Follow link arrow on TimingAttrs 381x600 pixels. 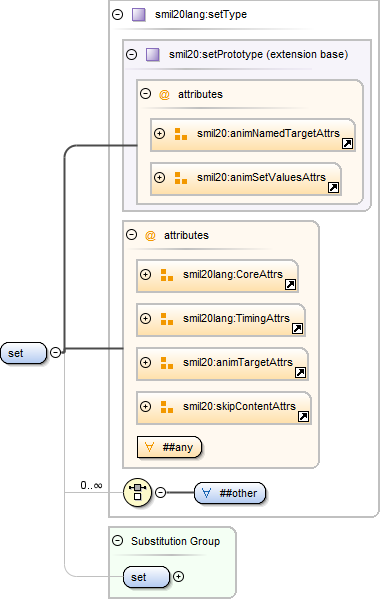pos(298,329)
